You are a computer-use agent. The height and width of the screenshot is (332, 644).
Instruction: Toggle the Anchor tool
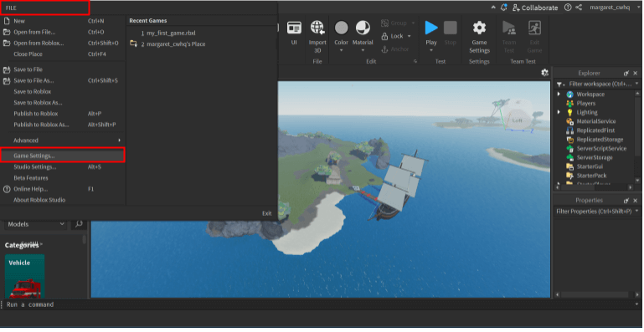click(x=395, y=49)
